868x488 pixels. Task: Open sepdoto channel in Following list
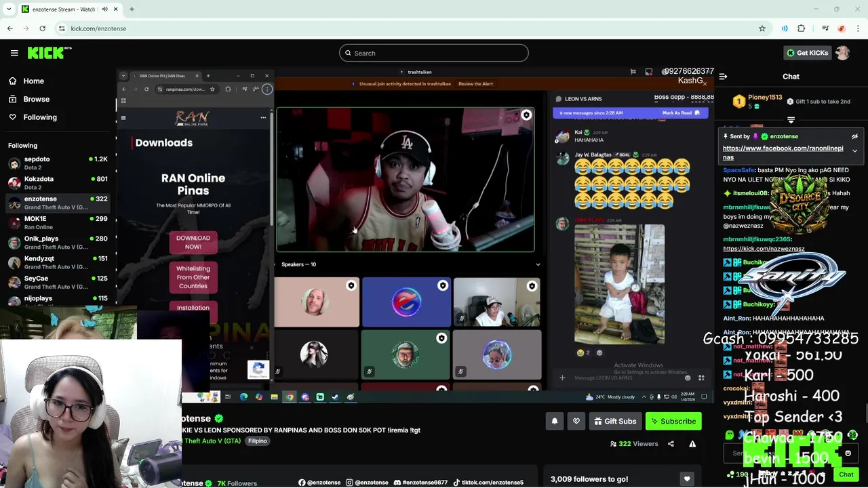pos(58,163)
